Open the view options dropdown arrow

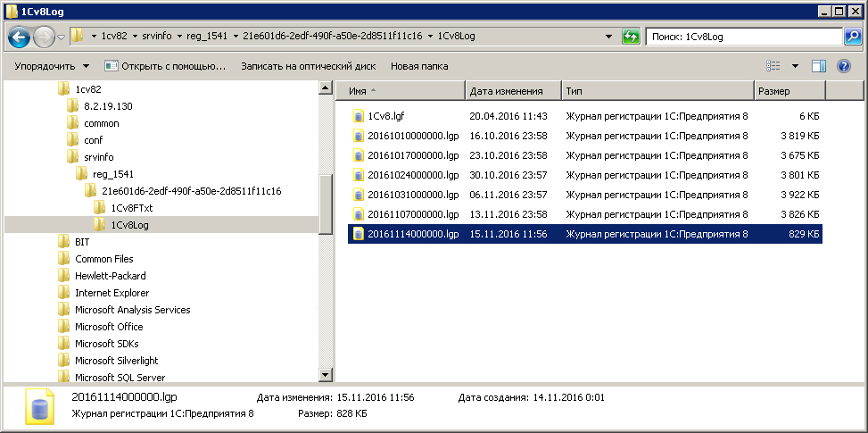pyautogui.click(x=796, y=66)
